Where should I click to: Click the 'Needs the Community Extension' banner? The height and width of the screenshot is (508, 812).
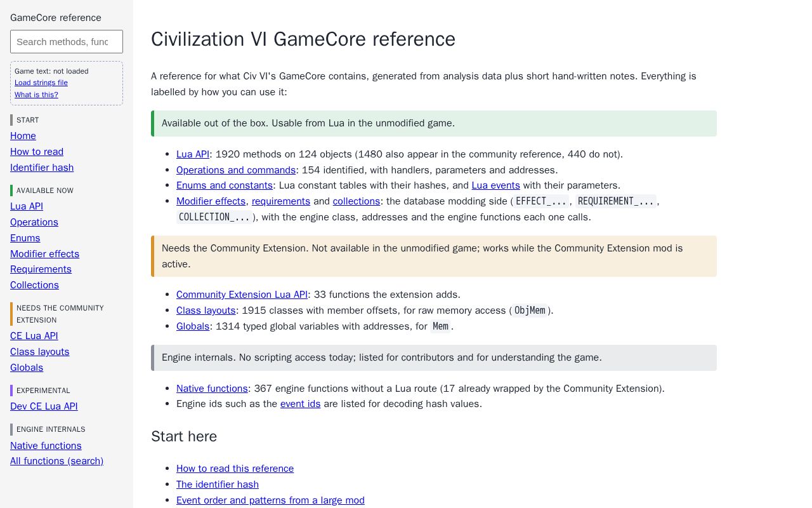(434, 256)
